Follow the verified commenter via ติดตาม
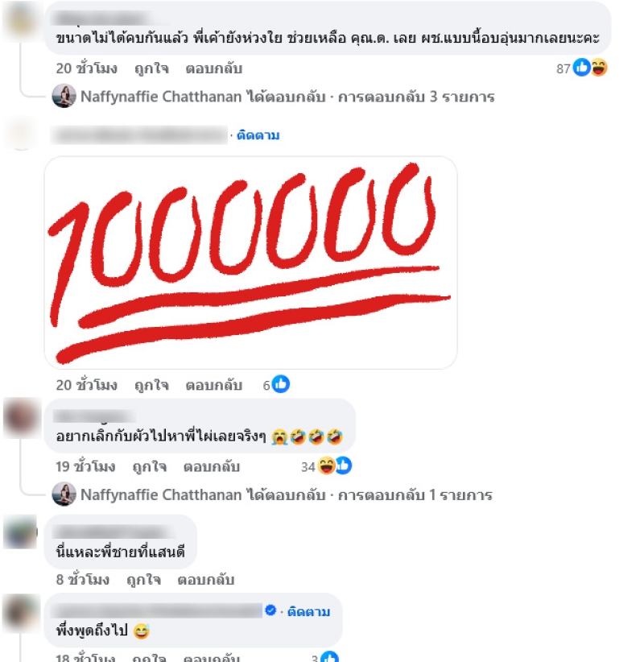 (x=308, y=612)
